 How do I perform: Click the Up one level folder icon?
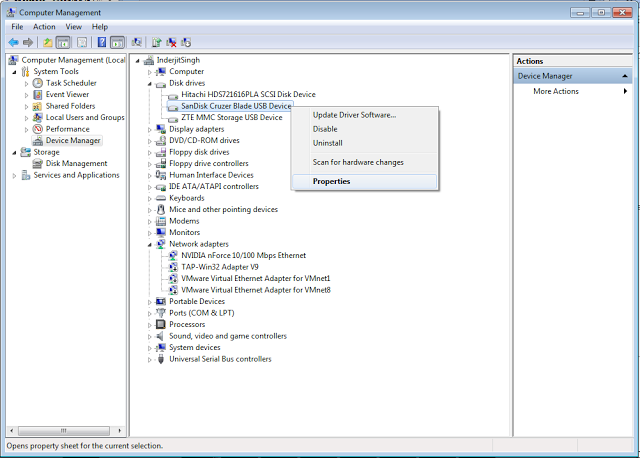tap(48, 42)
